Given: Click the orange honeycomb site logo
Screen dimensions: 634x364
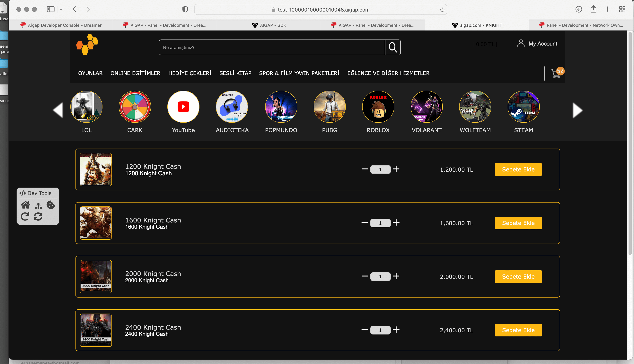Looking at the screenshot, I should pyautogui.click(x=87, y=45).
